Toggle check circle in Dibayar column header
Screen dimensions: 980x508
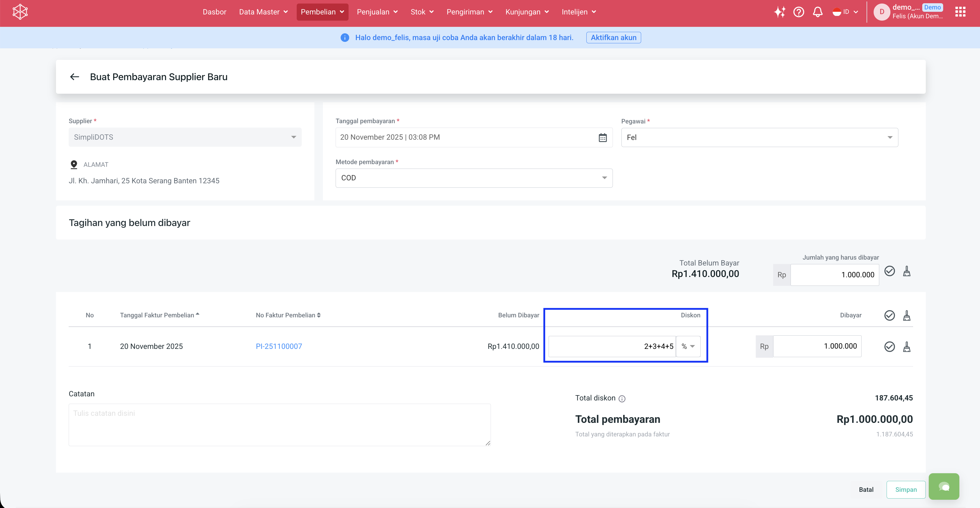[890, 315]
